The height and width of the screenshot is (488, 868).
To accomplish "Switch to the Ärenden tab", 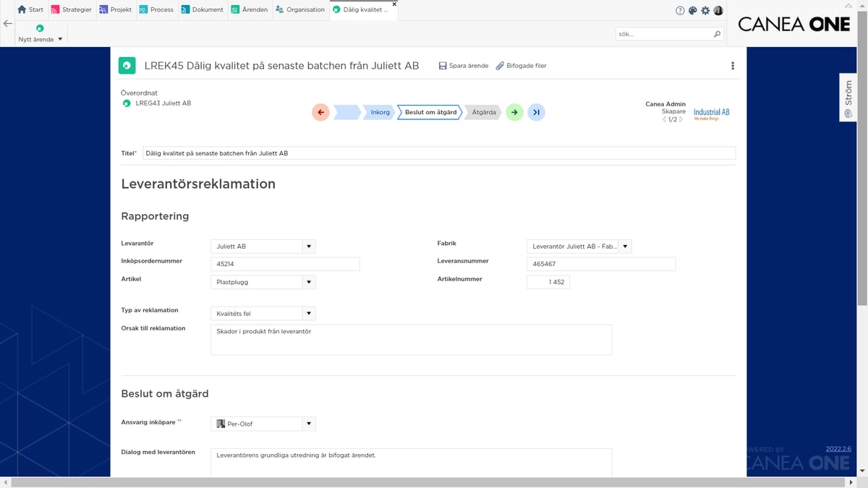I will pos(250,10).
